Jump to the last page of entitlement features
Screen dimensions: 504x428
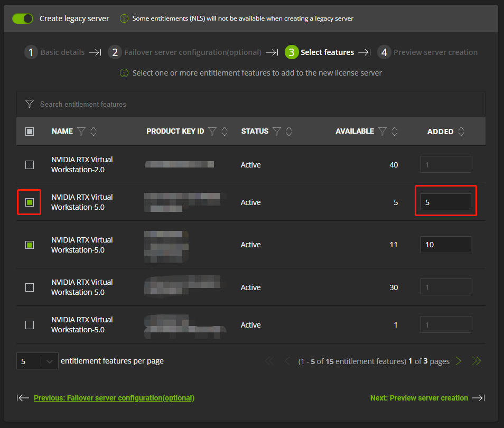click(477, 361)
